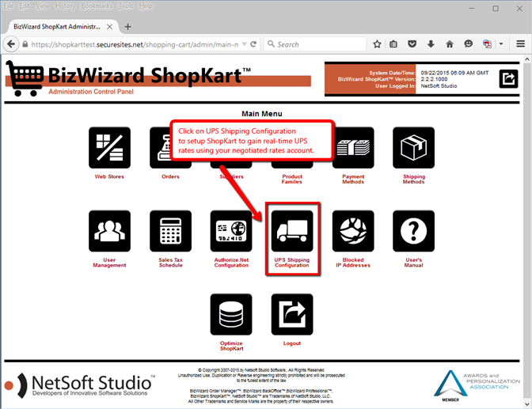
Task: Open the Authorize.Net Configuration card icon
Action: pos(231,231)
